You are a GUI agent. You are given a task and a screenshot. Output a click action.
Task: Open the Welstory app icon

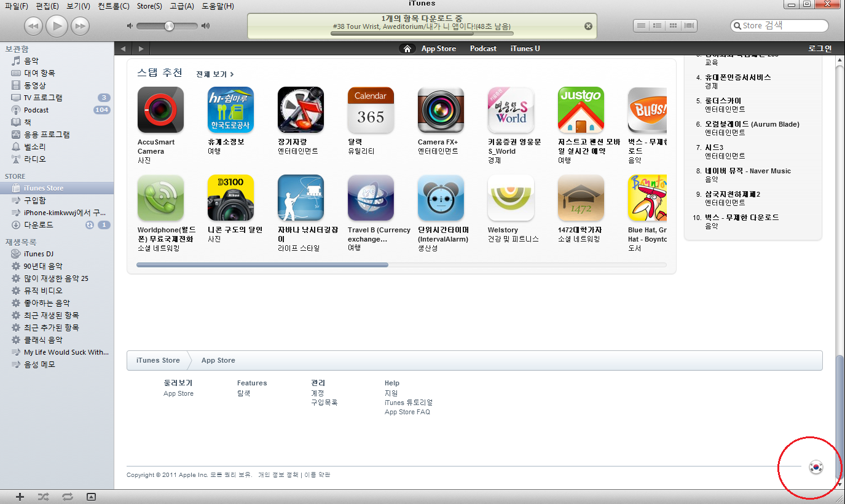click(x=511, y=198)
